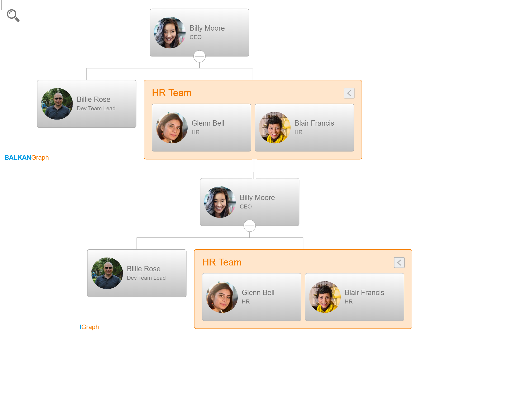Click Billy Moore's avatar photo at top
This screenshot has width=532, height=399.
click(170, 32)
